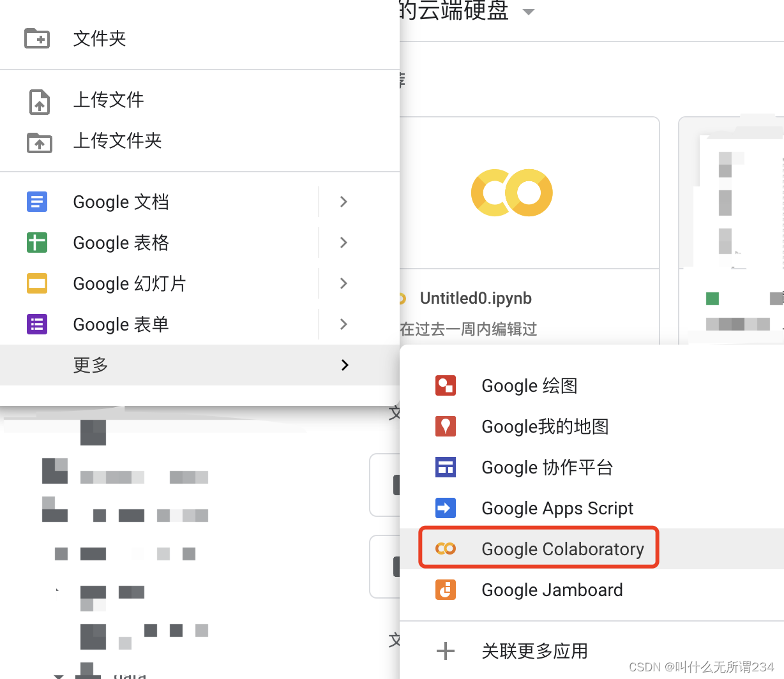This screenshot has height=679, width=784.
Task: Click the Google Sheets icon
Action: pos(37,243)
